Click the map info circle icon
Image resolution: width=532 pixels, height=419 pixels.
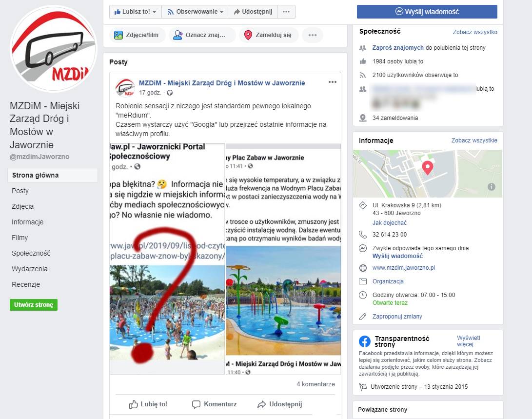coord(492,187)
